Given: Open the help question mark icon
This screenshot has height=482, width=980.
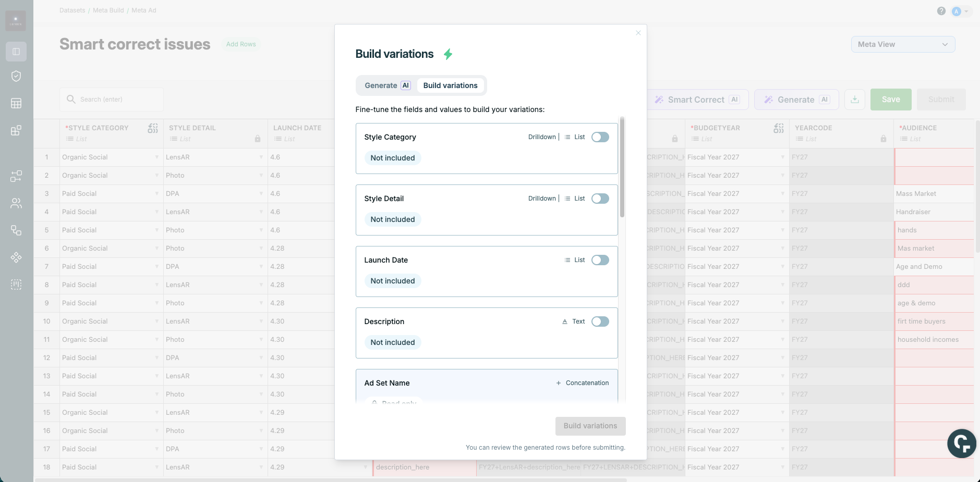Looking at the screenshot, I should pyautogui.click(x=941, y=11).
